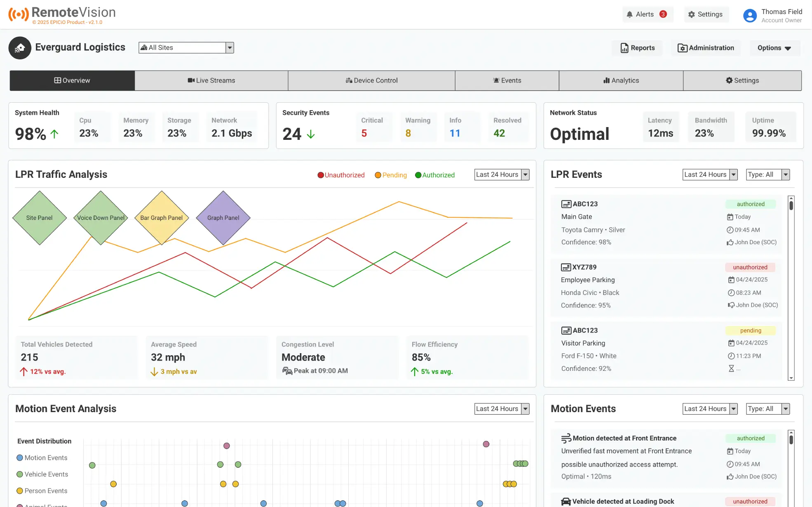The width and height of the screenshot is (812, 507).
Task: Open the Reports button
Action: [x=637, y=47]
